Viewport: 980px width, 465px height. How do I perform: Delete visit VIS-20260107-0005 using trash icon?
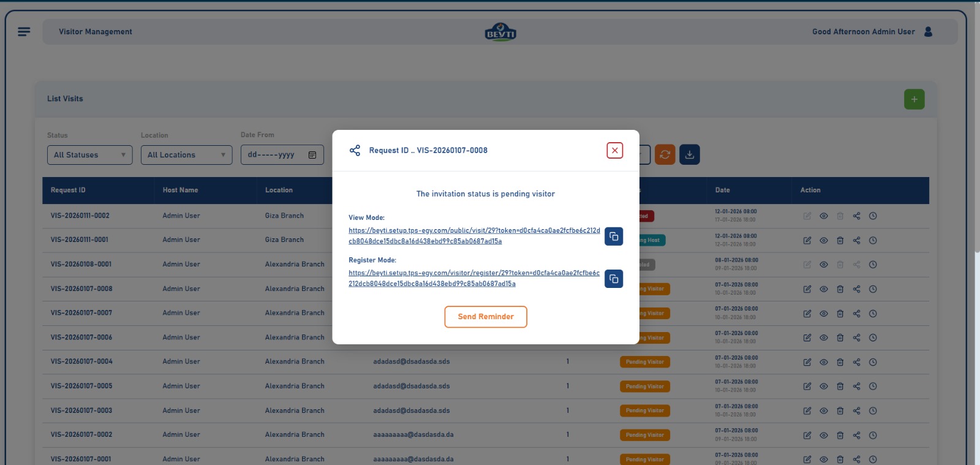[x=840, y=387]
